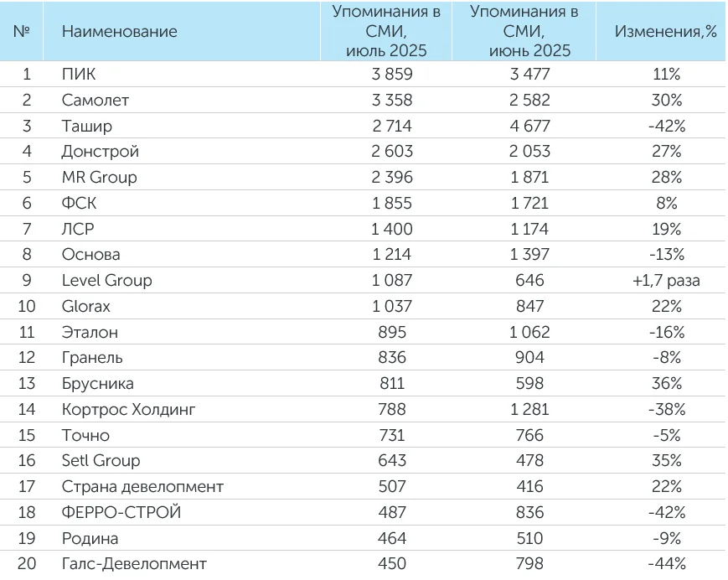Select the "ФЕРРО-СТРОЙ" name cell

[121, 512]
